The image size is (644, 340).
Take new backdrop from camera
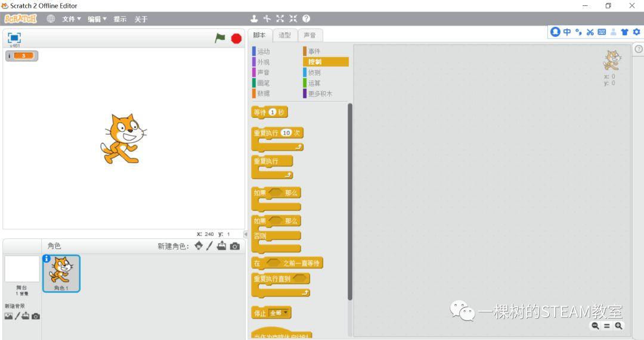36,316
